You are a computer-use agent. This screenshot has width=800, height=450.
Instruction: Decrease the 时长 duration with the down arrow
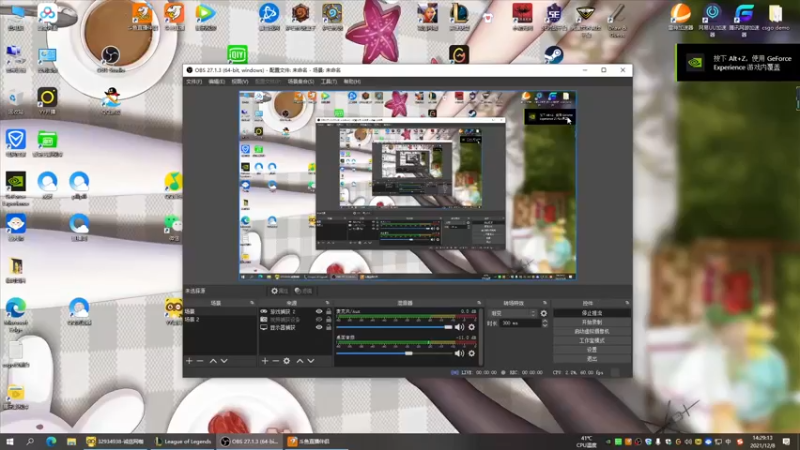coord(544,325)
